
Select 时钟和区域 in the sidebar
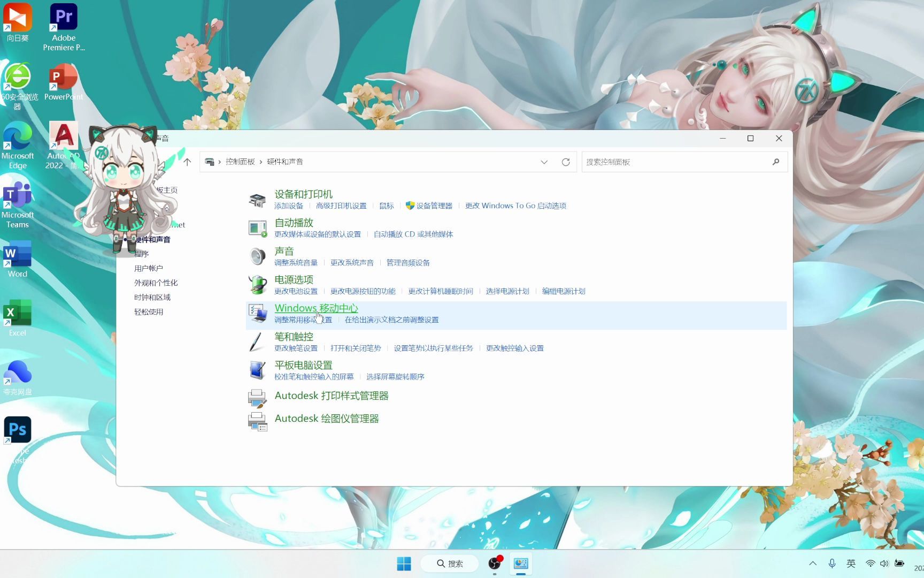coord(152,297)
